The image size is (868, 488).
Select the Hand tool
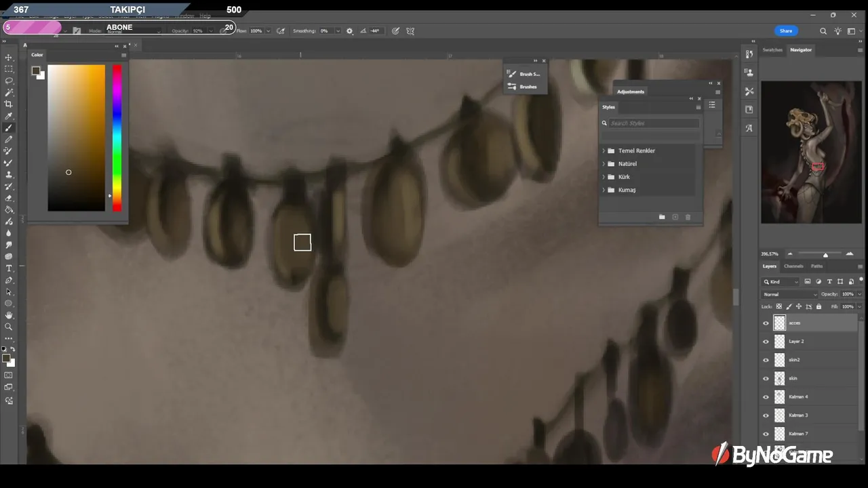click(x=9, y=315)
